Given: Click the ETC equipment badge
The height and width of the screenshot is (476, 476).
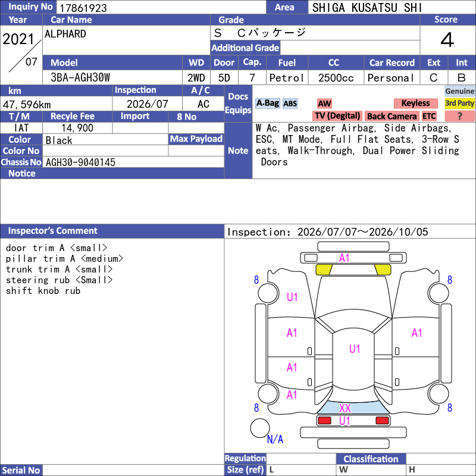Looking at the screenshot, I should pos(429,116).
